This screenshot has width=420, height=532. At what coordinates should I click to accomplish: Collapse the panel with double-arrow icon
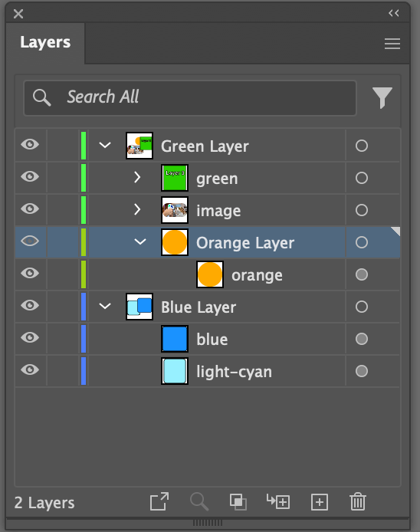click(394, 13)
